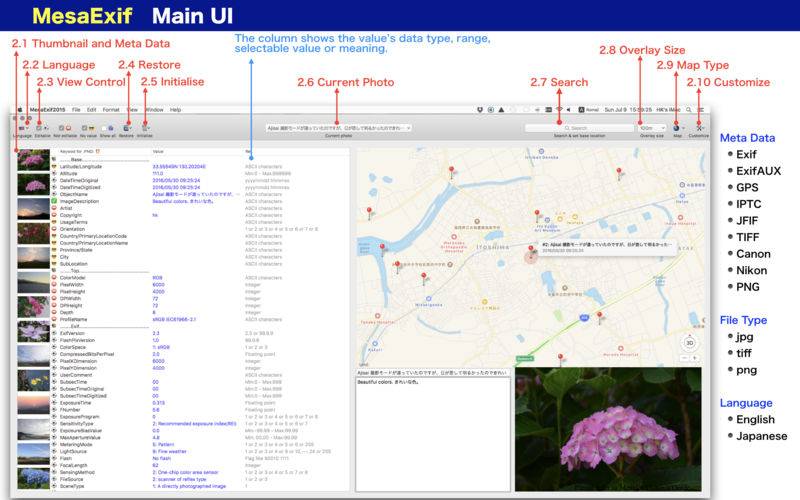Open Notification Center icon in menu bar
This screenshot has width=800, height=500.
pos(701,110)
